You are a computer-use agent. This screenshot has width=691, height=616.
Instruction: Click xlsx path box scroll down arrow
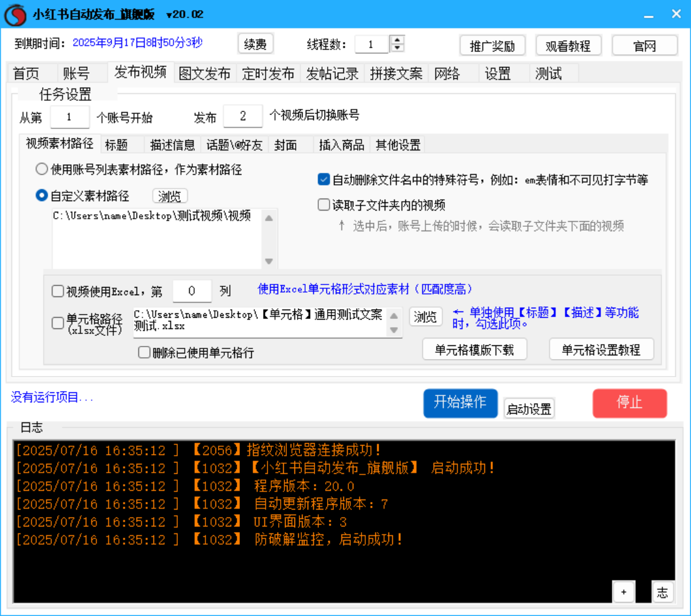394,330
